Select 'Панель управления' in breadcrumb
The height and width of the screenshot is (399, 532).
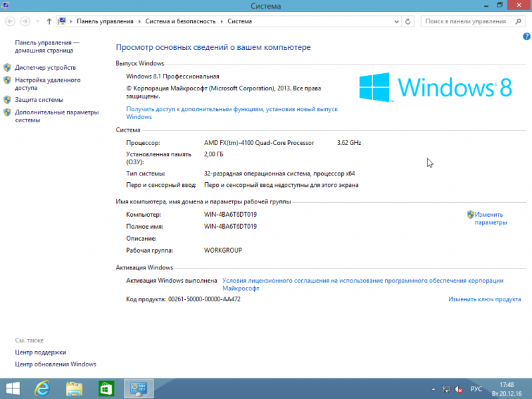click(105, 21)
